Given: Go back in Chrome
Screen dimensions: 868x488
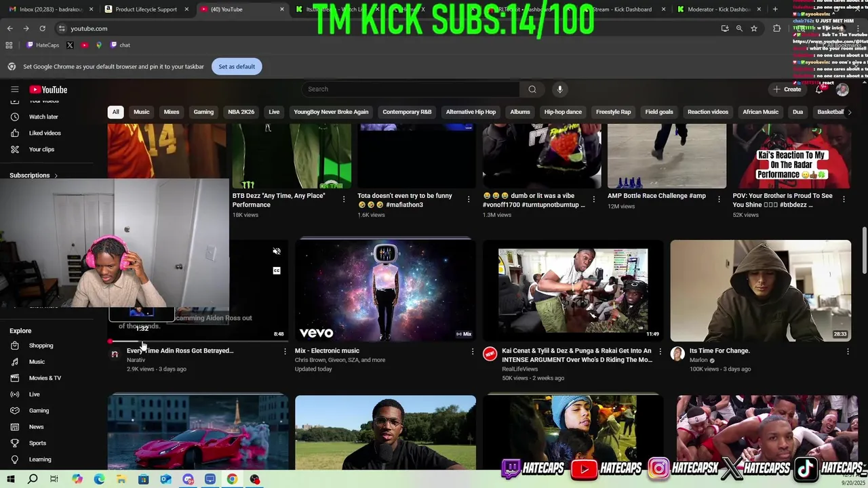Looking at the screenshot, I should tap(9, 28).
